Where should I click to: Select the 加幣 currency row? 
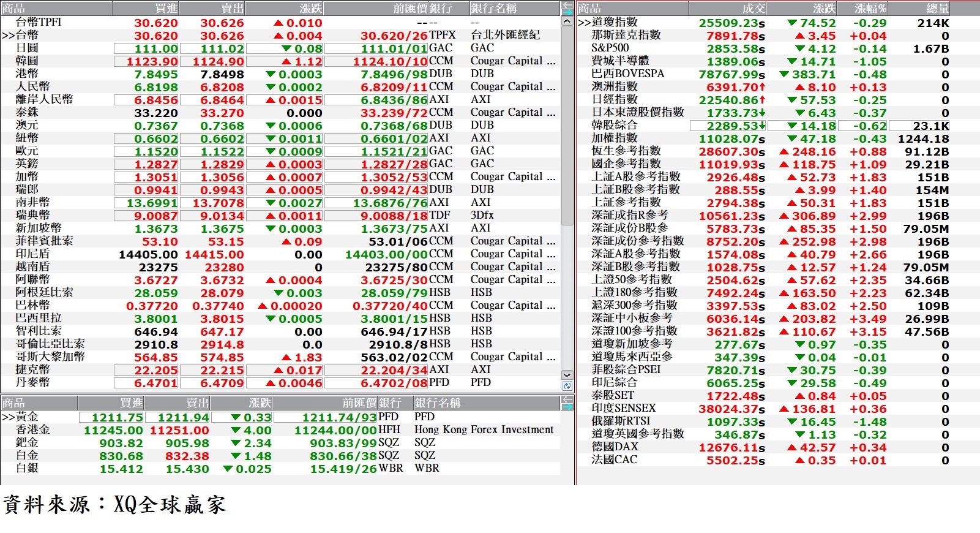click(280, 177)
